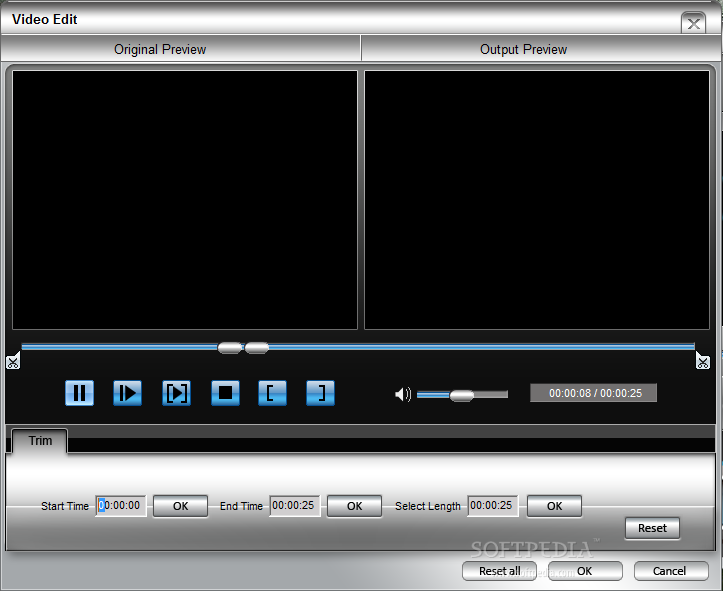Viewport: 723px width, 591px height.
Task: Click the Start Time label
Action: pyautogui.click(x=65, y=506)
